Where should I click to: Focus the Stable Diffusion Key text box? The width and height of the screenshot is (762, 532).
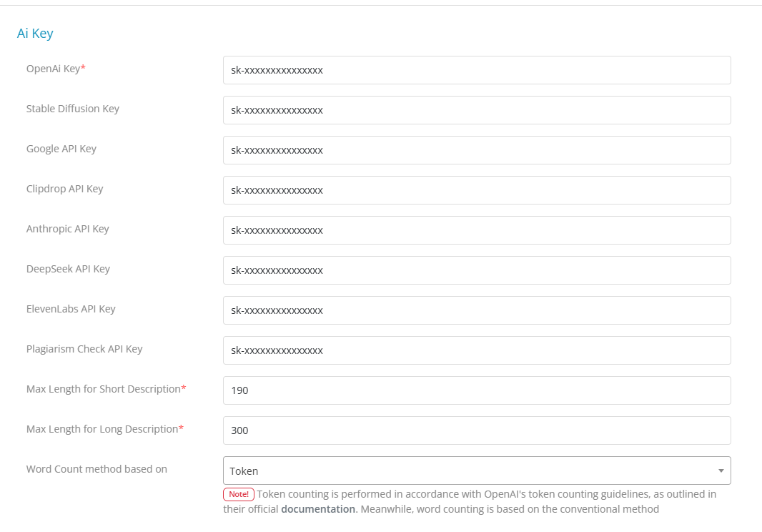coord(477,110)
